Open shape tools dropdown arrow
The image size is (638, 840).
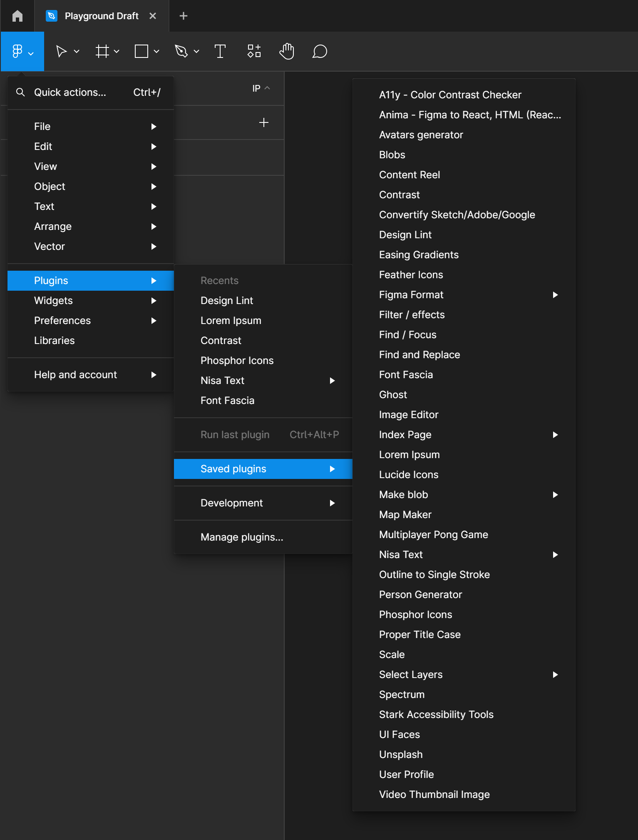tap(156, 52)
